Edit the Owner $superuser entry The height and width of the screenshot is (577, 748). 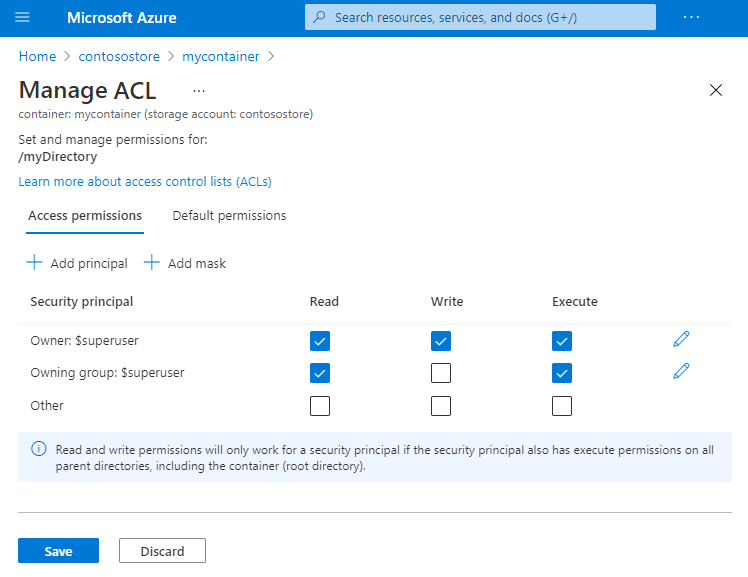(682, 340)
